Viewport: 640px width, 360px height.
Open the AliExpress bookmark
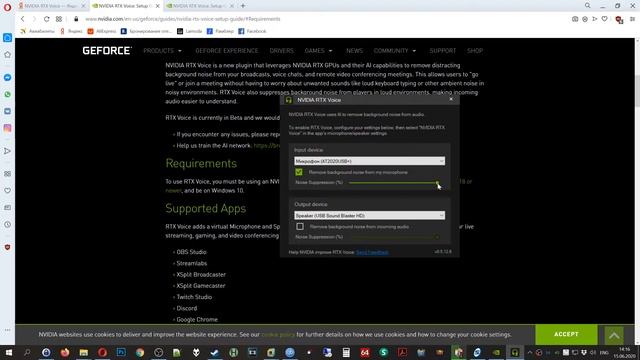pos(102,31)
